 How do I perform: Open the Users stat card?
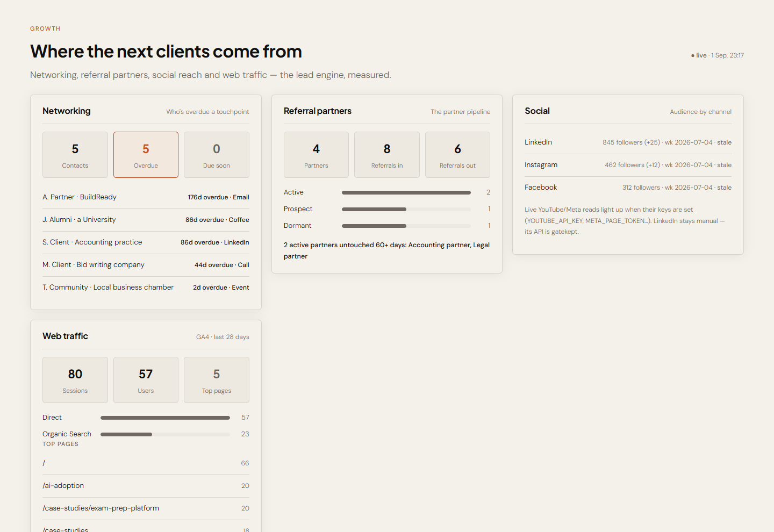click(x=146, y=380)
